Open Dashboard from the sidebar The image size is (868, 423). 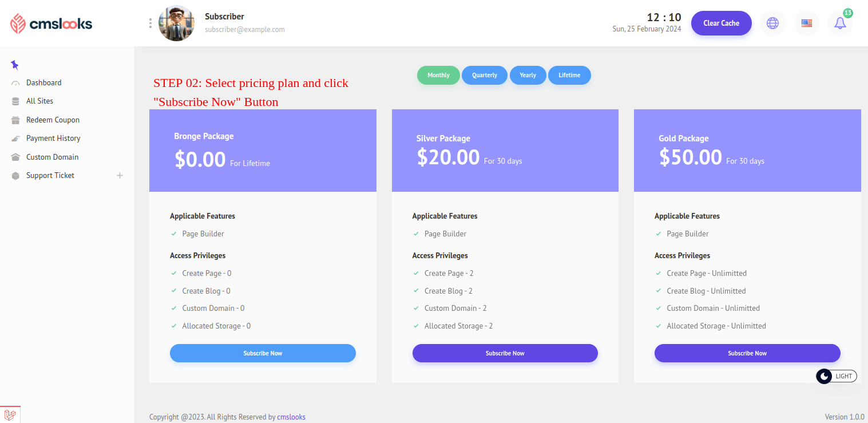coord(43,82)
